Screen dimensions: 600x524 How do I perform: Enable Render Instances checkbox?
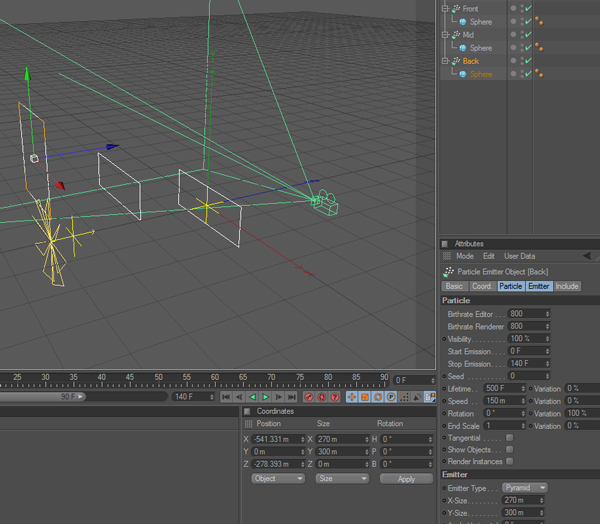510,461
